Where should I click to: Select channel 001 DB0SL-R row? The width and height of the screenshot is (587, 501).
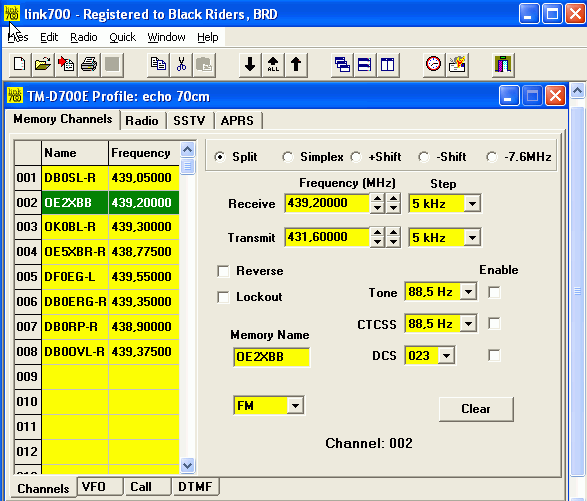[x=97, y=177]
